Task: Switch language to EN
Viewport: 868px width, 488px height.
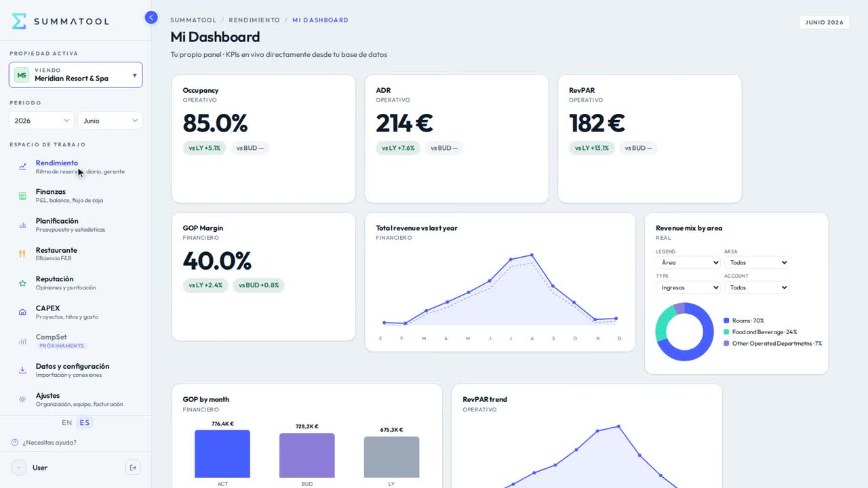Action: pyautogui.click(x=66, y=423)
